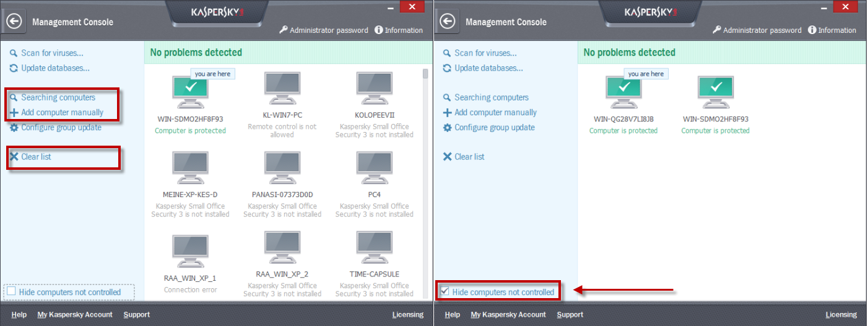Click the No problems detected banner in the right window
The height and width of the screenshot is (326, 868).
(721, 53)
